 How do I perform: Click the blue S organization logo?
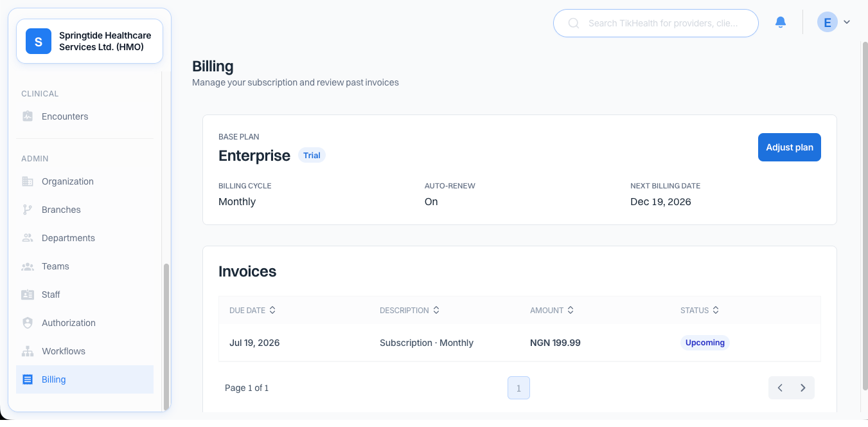click(x=39, y=41)
